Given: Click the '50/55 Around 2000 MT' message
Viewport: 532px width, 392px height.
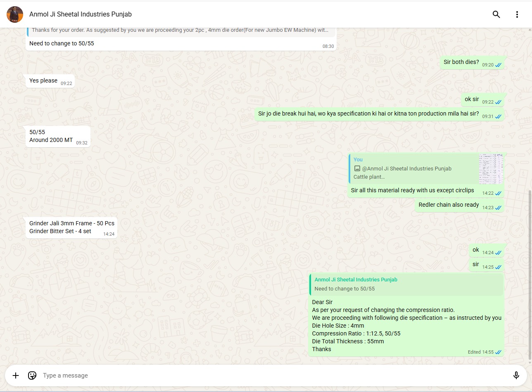Looking at the screenshot, I should click(51, 136).
